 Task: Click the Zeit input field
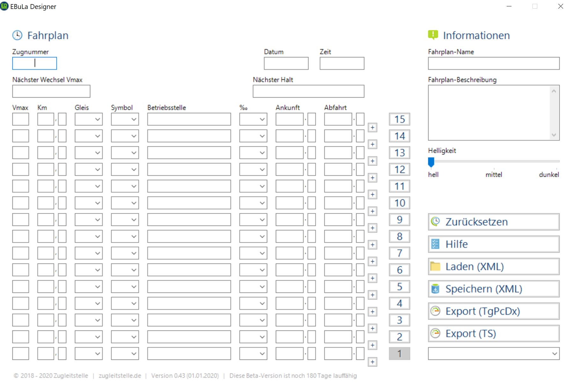(342, 63)
